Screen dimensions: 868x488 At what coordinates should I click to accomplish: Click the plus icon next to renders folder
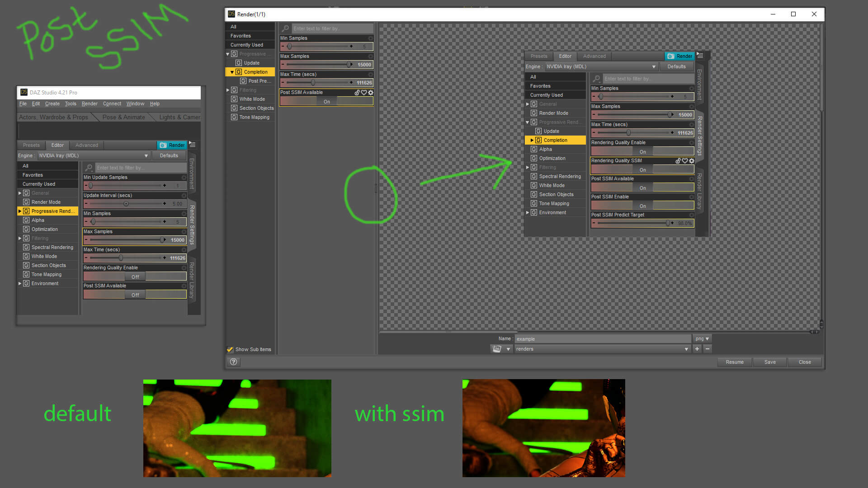pyautogui.click(x=697, y=349)
